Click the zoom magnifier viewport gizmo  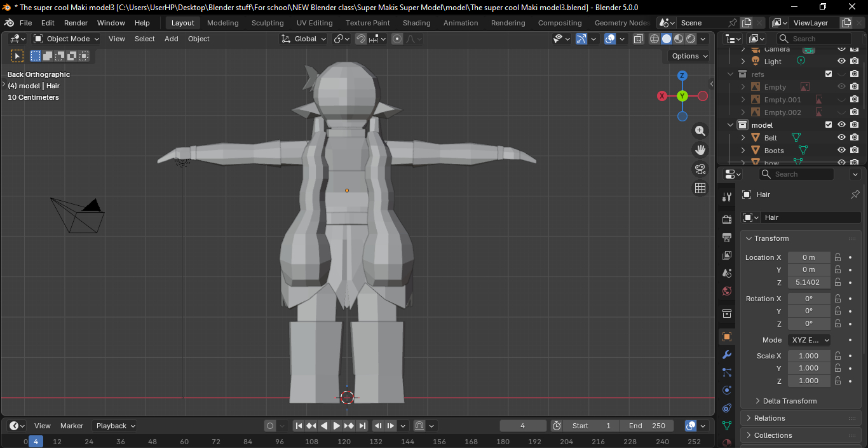tap(700, 131)
